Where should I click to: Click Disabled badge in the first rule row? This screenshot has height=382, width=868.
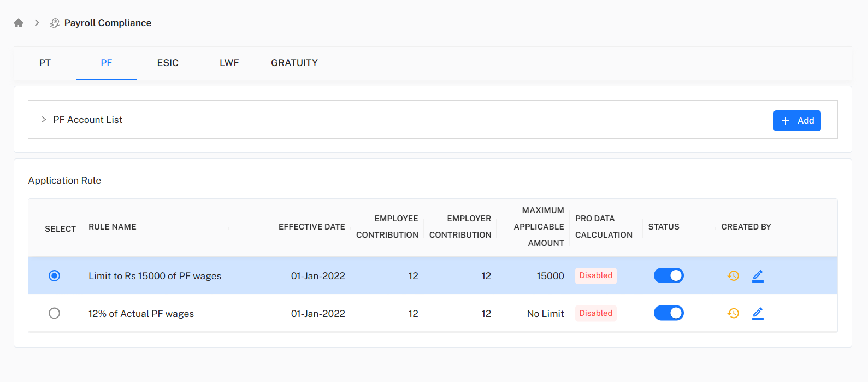(x=595, y=276)
